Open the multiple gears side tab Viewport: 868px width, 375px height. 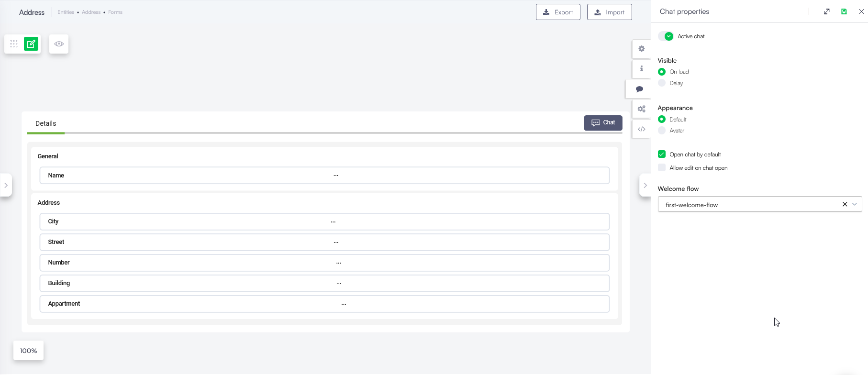(642, 109)
